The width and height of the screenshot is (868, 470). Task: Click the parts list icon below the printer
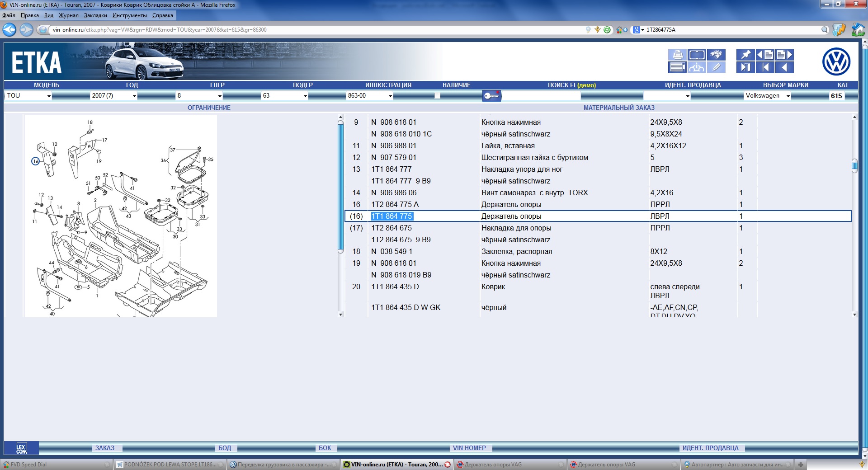point(677,67)
